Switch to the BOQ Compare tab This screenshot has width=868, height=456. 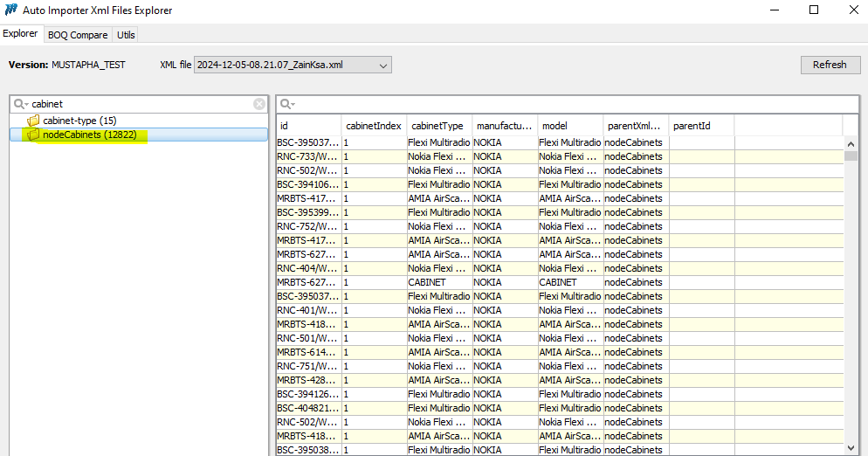pyautogui.click(x=78, y=35)
